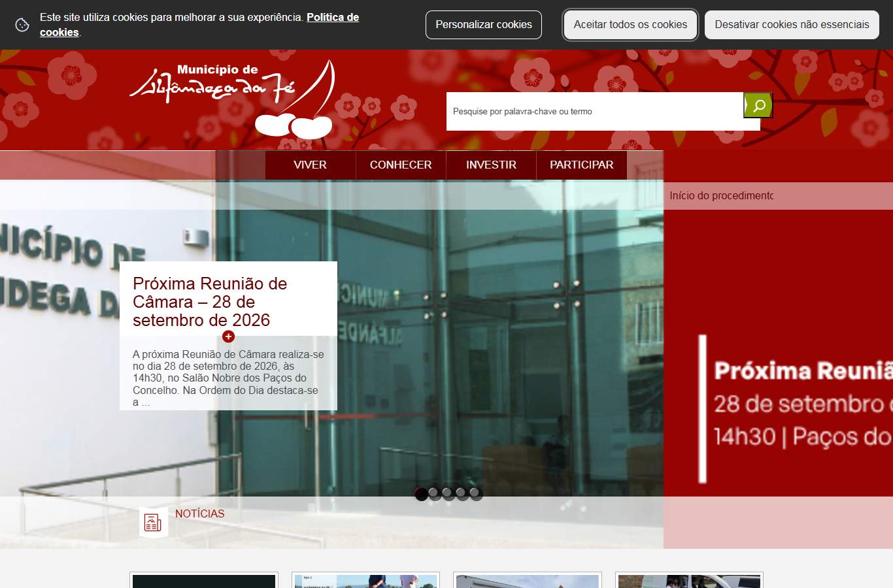Image resolution: width=893 pixels, height=588 pixels.
Task: Open the Município de Alfândega da Fé logo
Action: (233, 99)
